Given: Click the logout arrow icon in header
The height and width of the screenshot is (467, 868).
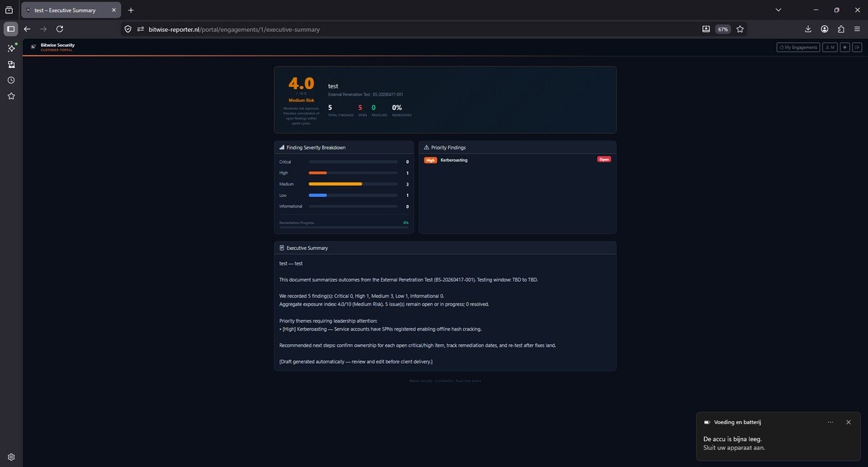Looking at the screenshot, I should (857, 48).
